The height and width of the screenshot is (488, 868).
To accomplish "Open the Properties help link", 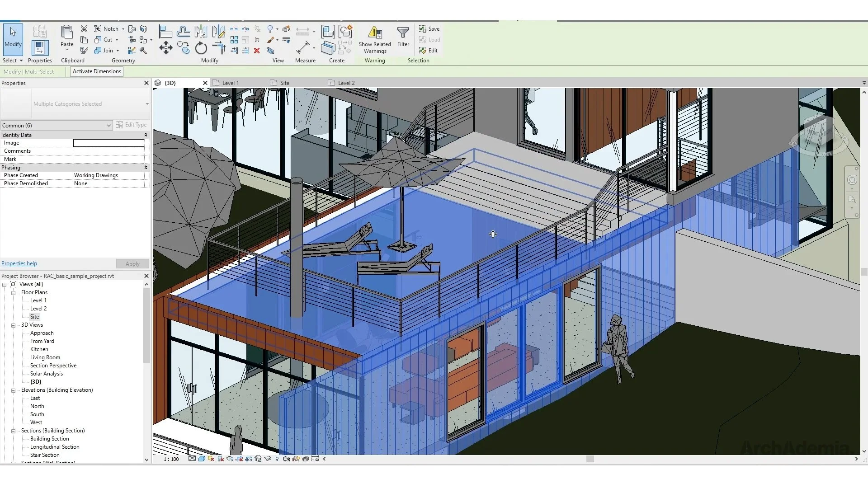I will point(19,263).
